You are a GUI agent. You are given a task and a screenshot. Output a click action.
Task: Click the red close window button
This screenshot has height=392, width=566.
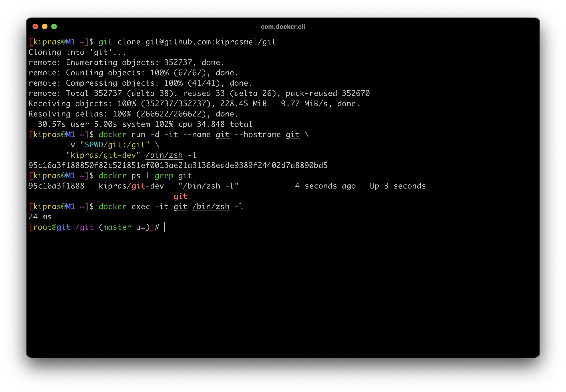tap(35, 26)
